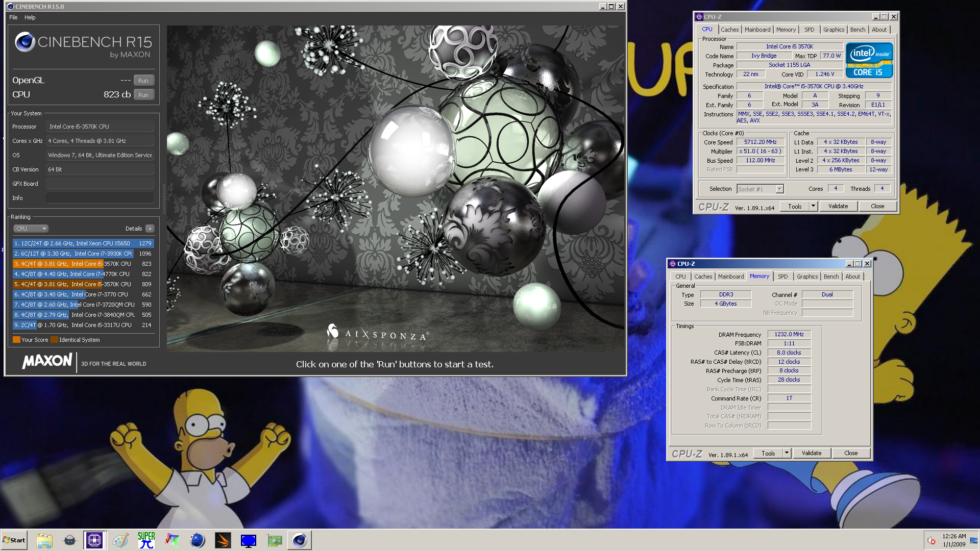Image resolution: width=980 pixels, height=551 pixels.
Task: Click the MAXON logo
Action: [x=47, y=361]
